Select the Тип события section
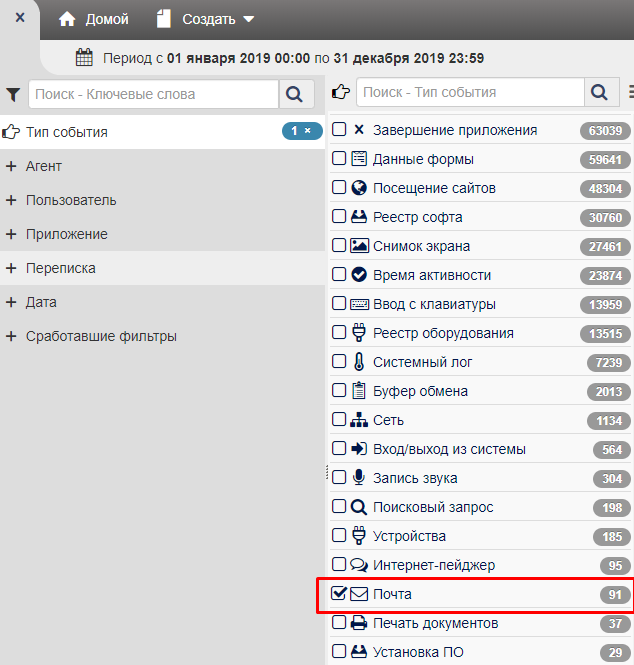 (x=162, y=132)
